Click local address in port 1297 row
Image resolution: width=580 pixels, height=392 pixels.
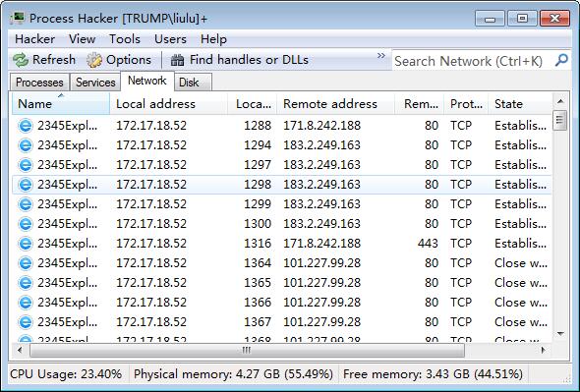[151, 165]
